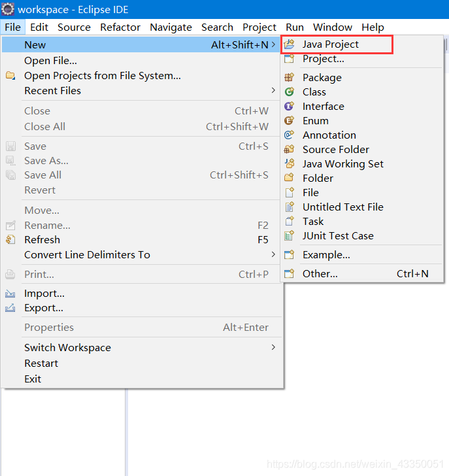This screenshot has height=476, width=449.
Task: Choose Import... from File menu
Action: [141, 294]
